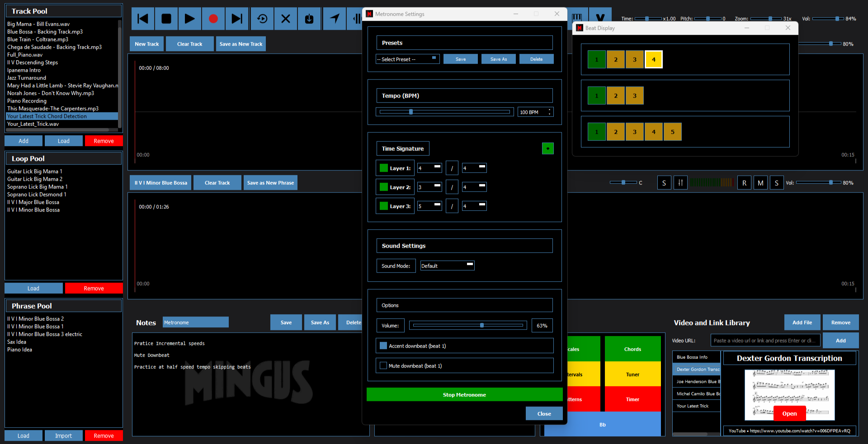
Task: Click the Video URL input field
Action: point(765,340)
